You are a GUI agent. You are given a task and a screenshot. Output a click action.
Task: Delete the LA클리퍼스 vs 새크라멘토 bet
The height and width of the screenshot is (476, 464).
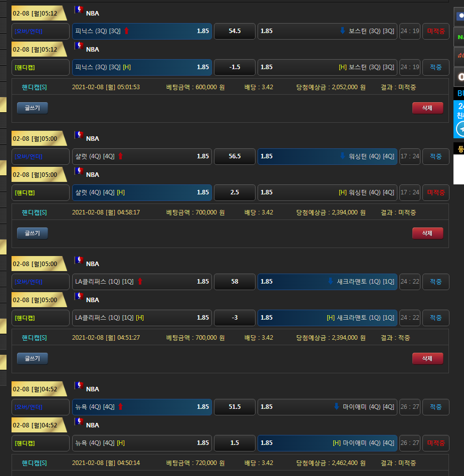pyautogui.click(x=427, y=358)
